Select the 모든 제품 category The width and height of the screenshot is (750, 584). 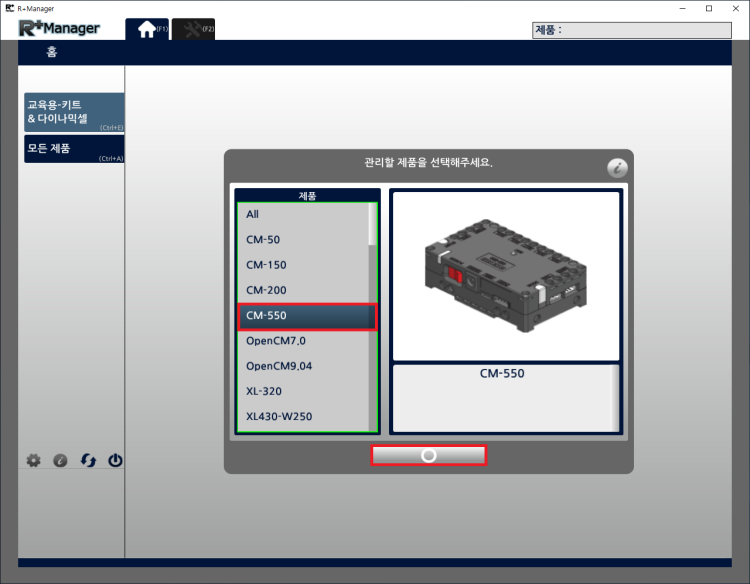[x=73, y=149]
